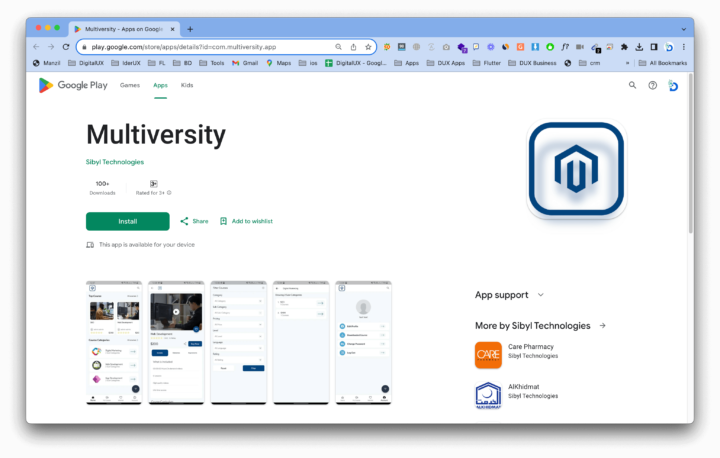Image resolution: width=720 pixels, height=458 pixels.
Task: Click the Google Play logo
Action: pyautogui.click(x=73, y=85)
